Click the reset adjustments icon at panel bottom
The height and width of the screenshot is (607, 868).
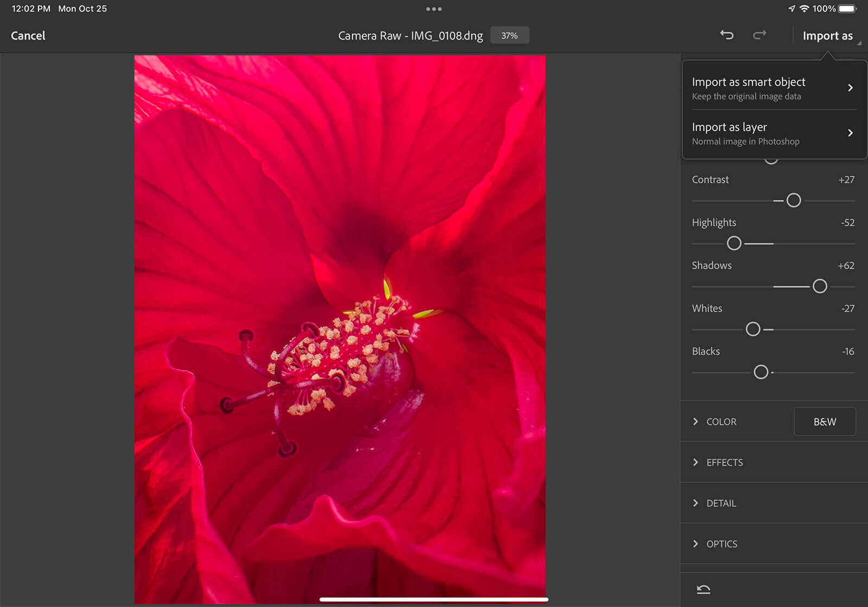click(703, 590)
